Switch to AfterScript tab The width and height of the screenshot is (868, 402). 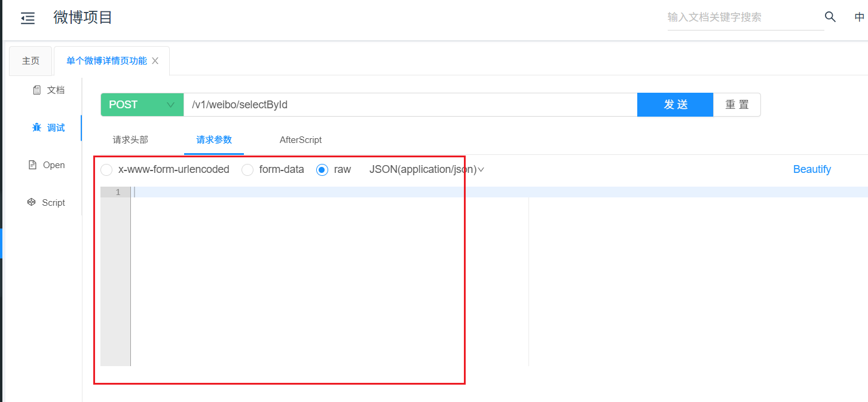point(301,140)
